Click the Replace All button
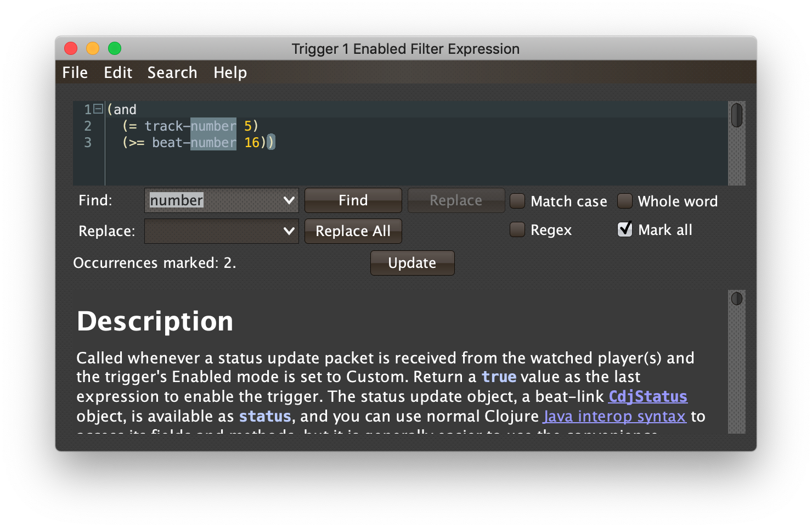Screen dimensions: 812x527 click(353, 231)
